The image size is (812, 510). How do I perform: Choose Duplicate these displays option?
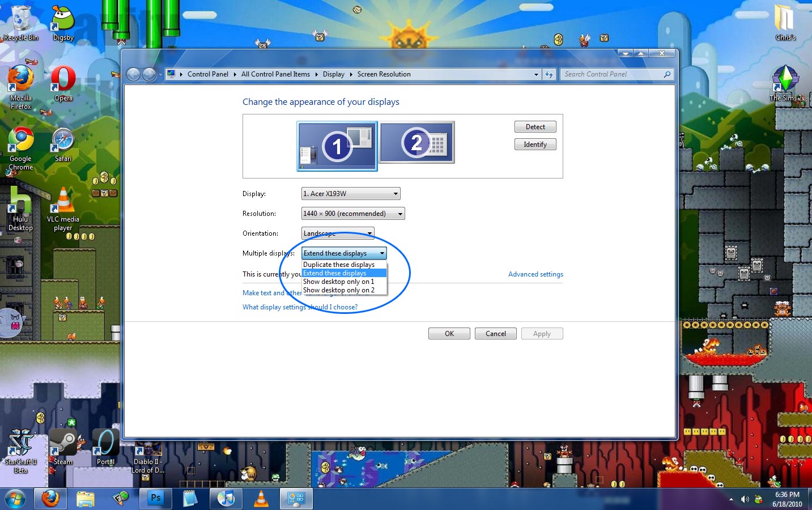tap(344, 265)
